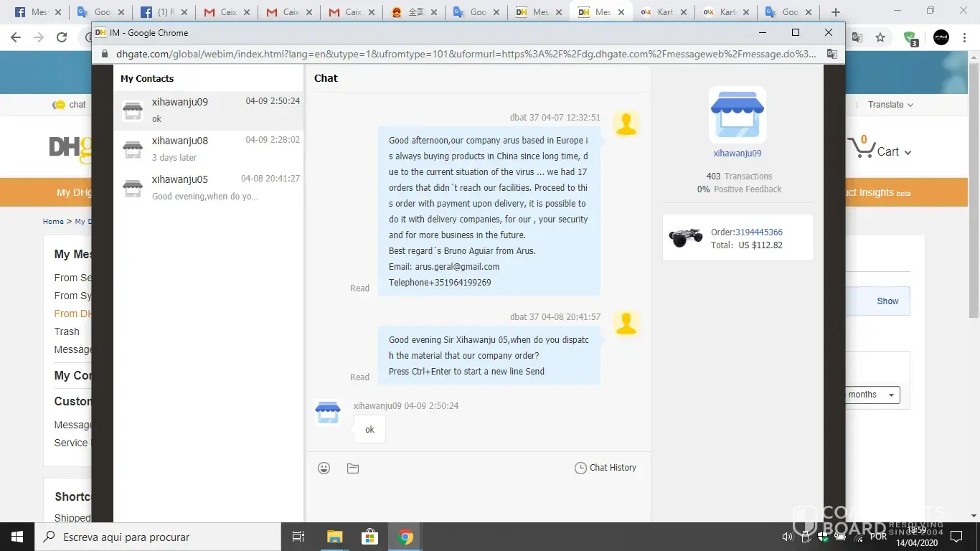
Task: Open the emoji picker in chat
Action: coord(324,468)
